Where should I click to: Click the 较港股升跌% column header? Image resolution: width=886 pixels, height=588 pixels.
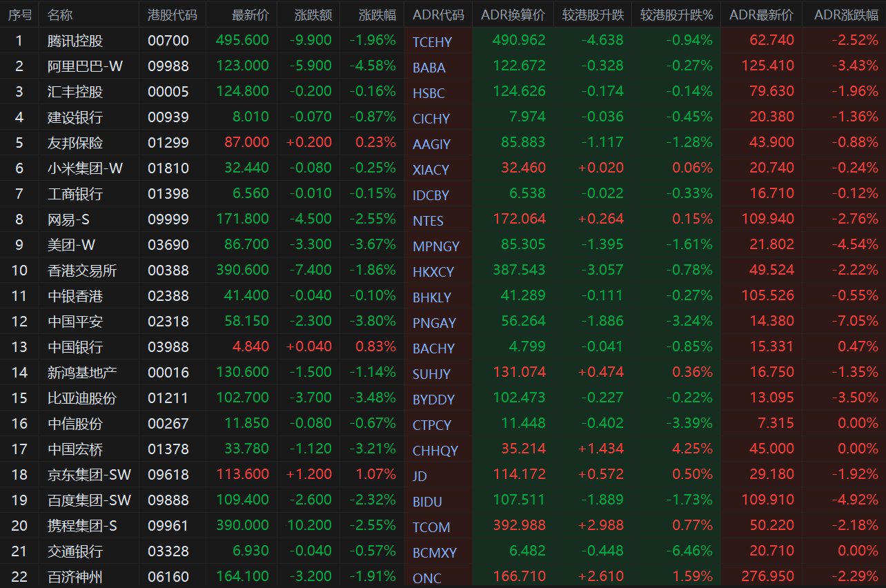click(676, 14)
